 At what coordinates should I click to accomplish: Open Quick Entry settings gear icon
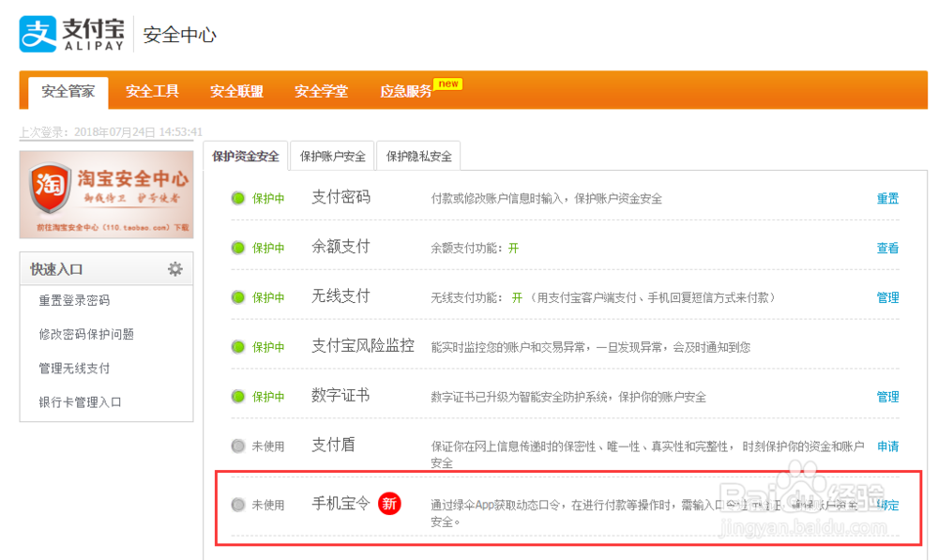click(x=175, y=269)
